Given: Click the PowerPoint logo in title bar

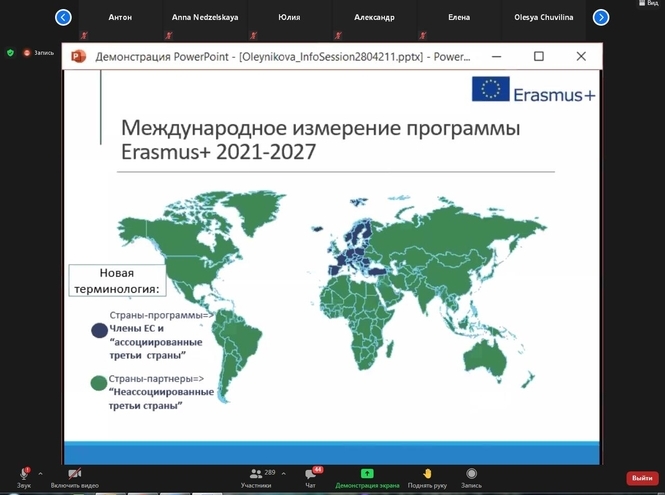Looking at the screenshot, I should 78,56.
